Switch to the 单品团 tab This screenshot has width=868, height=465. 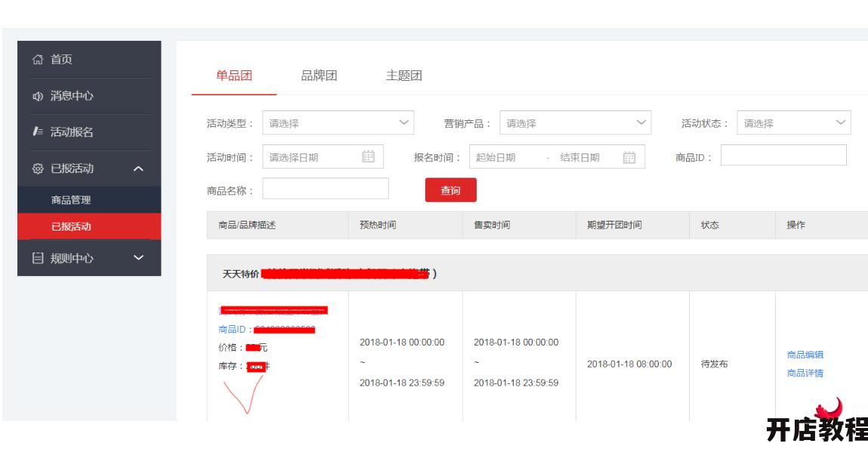(x=233, y=76)
